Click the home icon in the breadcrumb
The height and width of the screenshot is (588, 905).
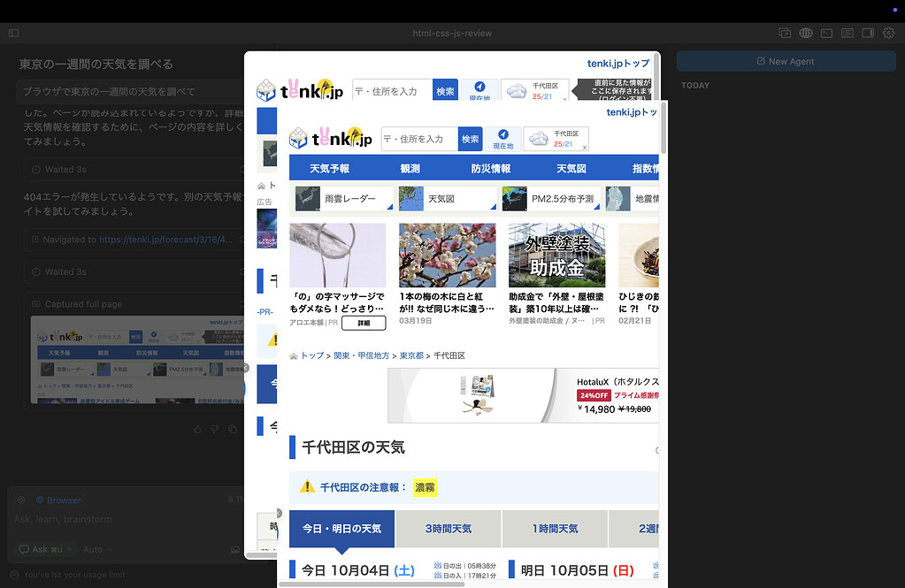tap(293, 354)
